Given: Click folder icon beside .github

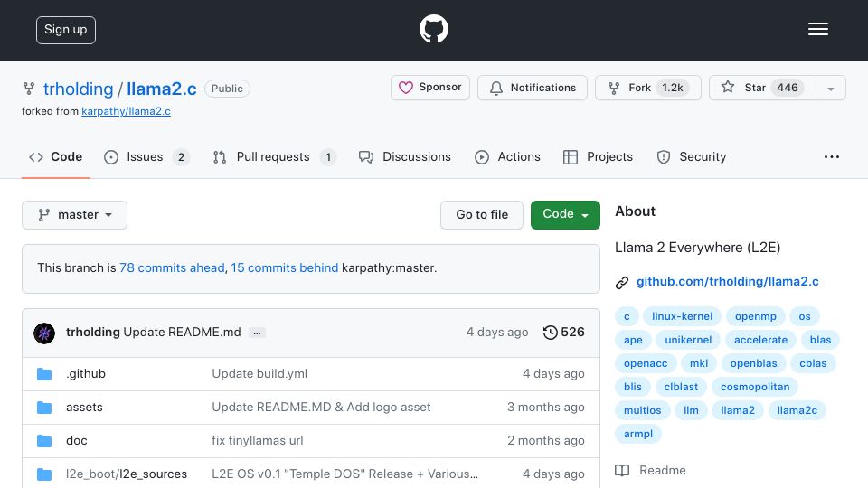Looking at the screenshot, I should point(44,374).
